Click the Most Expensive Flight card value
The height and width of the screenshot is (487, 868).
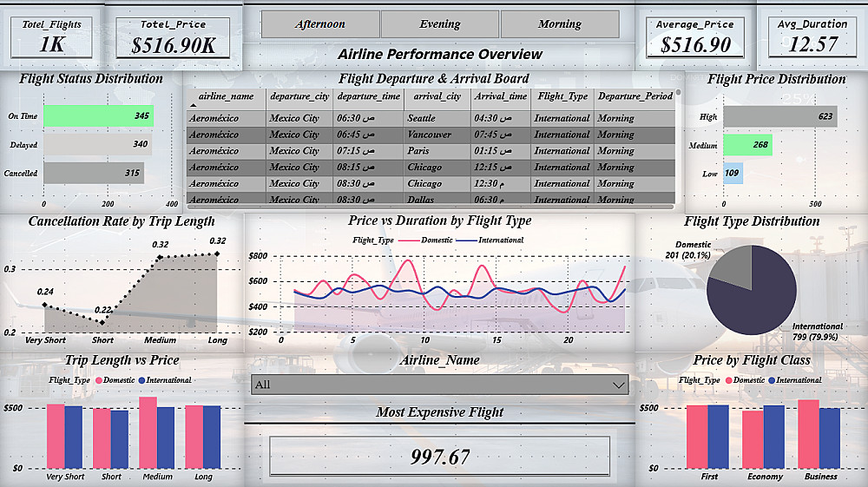coord(440,457)
